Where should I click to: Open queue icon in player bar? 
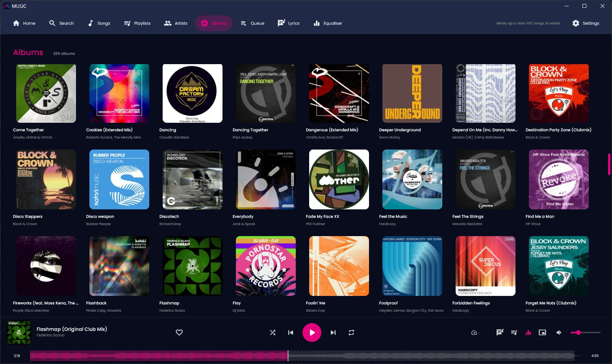click(x=514, y=333)
